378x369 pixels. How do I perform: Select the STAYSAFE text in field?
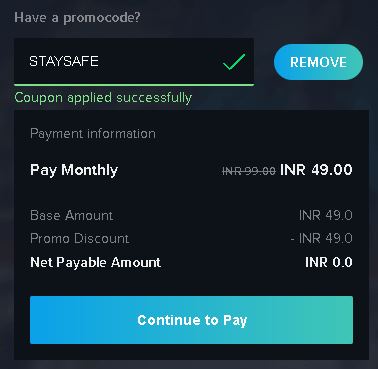pos(64,61)
